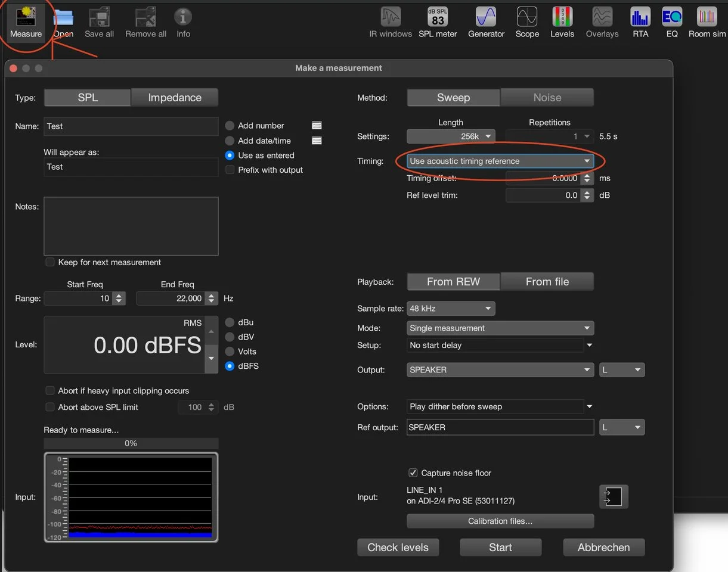Screen dimensions: 728x572
Task: Click the Calibration files button
Action: (x=500, y=521)
